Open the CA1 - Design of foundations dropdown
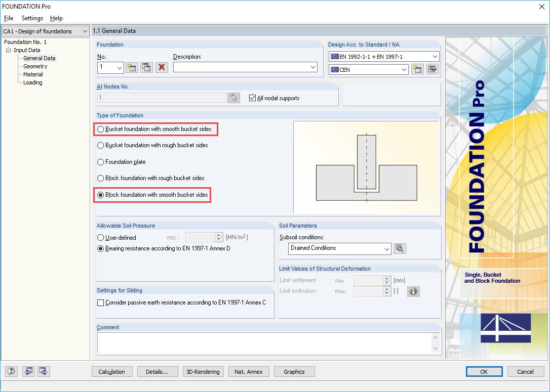Screen dimensions: 550x392 click(x=45, y=31)
